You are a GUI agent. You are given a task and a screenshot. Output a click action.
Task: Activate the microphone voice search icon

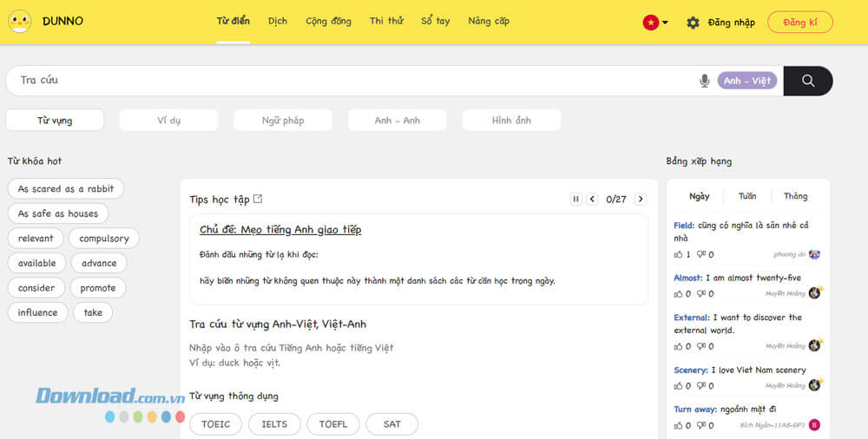click(x=704, y=81)
